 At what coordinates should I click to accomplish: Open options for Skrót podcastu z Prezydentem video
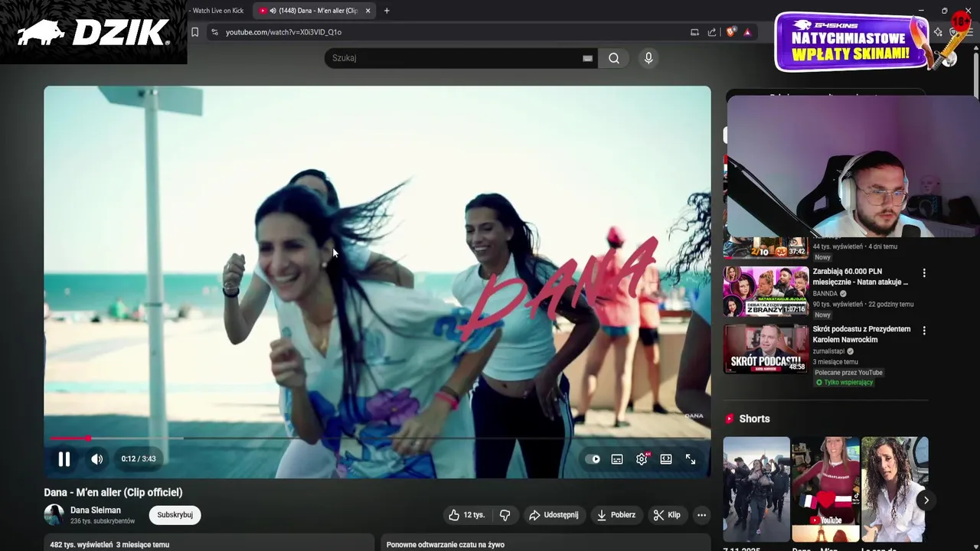924,331
